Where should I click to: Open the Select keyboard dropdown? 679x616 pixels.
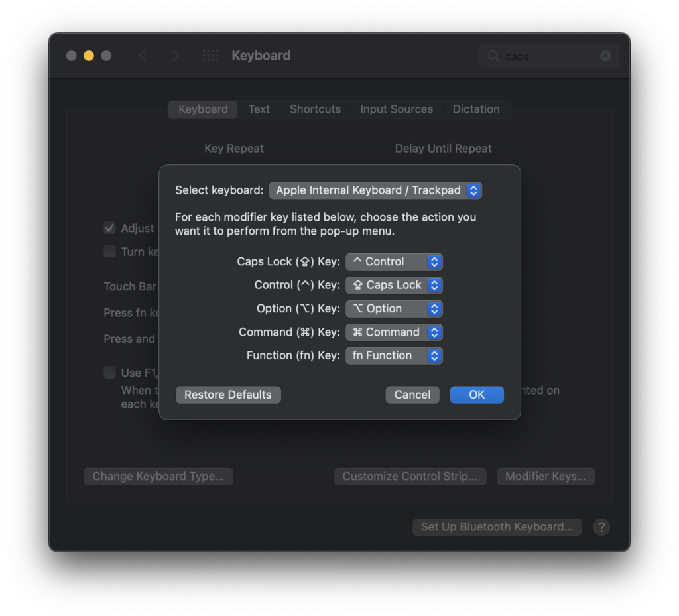tap(375, 190)
